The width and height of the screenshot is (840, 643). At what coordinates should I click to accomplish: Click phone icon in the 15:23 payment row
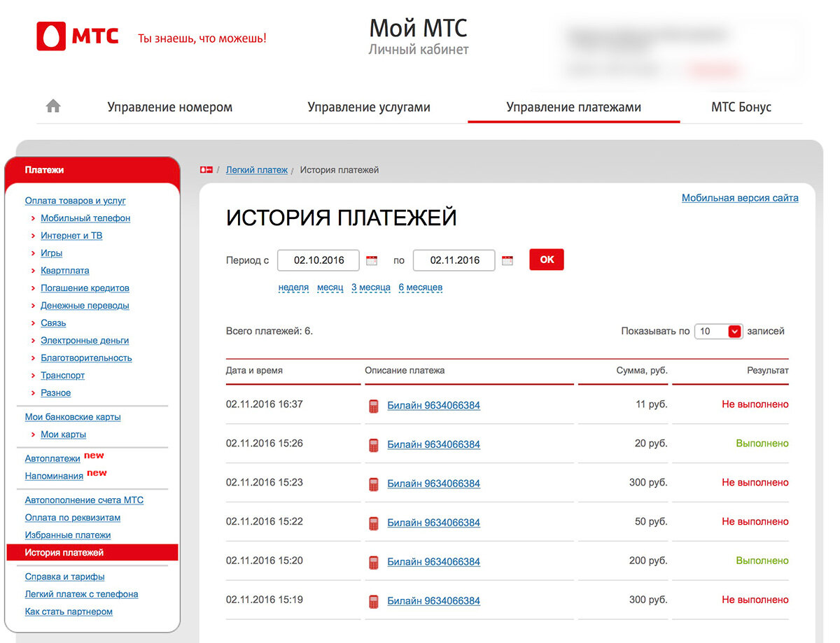point(374,484)
